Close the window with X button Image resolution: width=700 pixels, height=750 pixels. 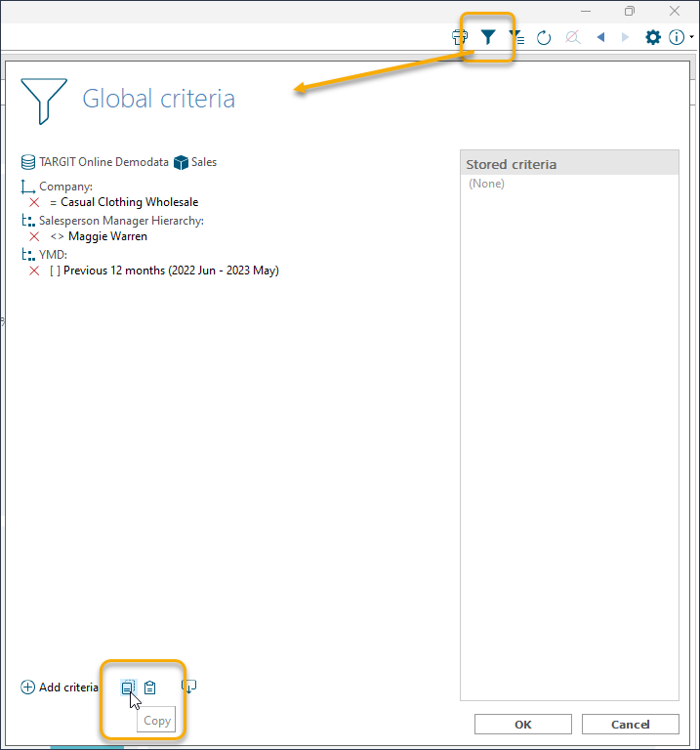click(675, 11)
